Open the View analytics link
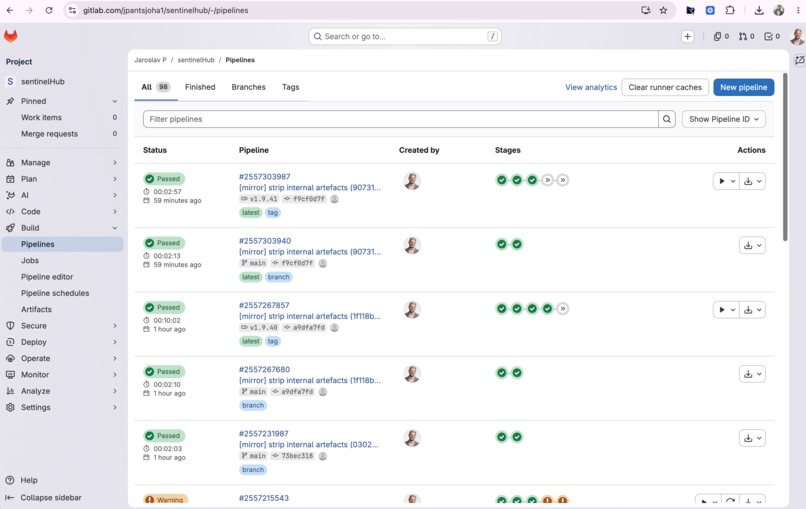 click(x=591, y=87)
